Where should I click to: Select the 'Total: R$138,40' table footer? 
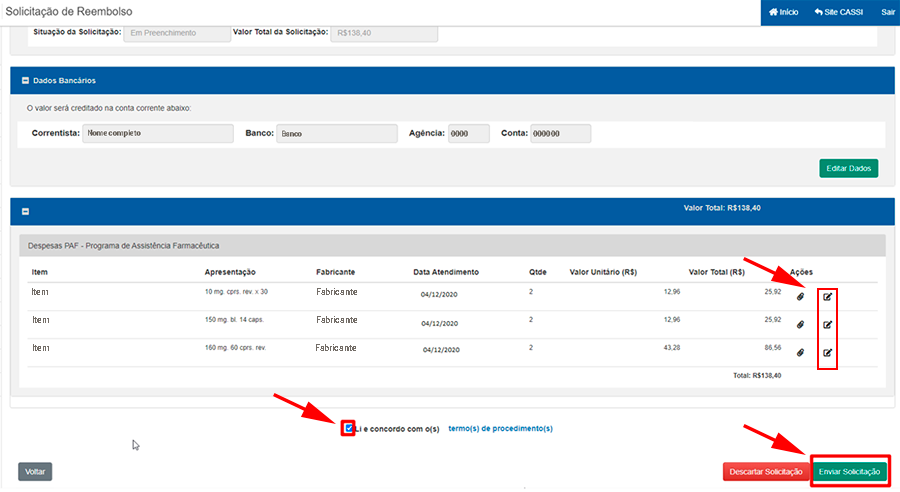click(x=757, y=375)
